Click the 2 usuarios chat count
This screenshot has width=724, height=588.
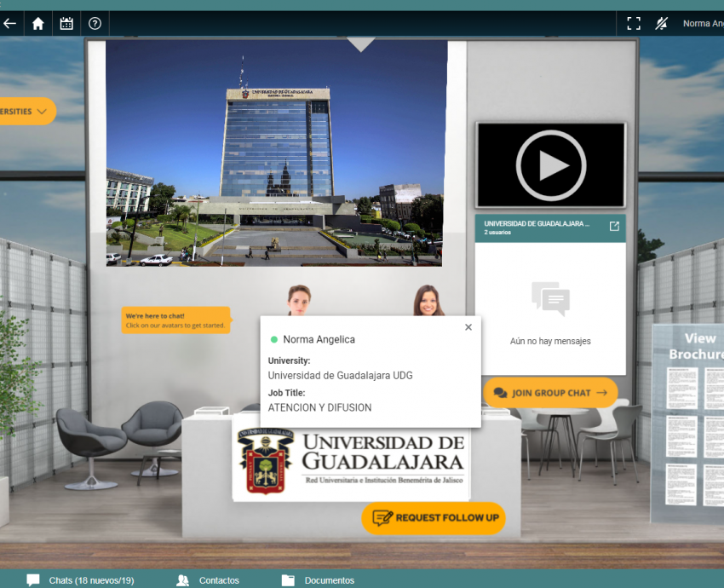tap(497, 233)
